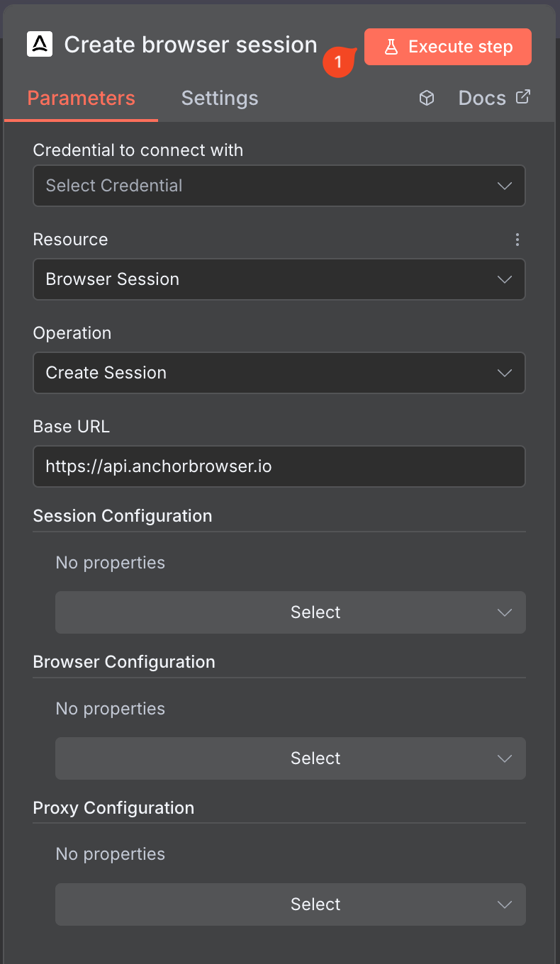Click No properties text under Browser Configuration
Viewport: 560px width, 964px height.
coord(111,709)
